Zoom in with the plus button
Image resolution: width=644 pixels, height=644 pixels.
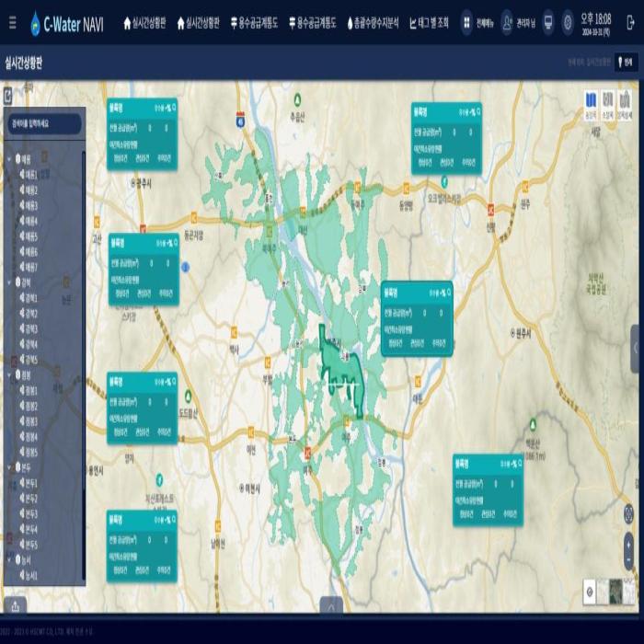(628, 545)
